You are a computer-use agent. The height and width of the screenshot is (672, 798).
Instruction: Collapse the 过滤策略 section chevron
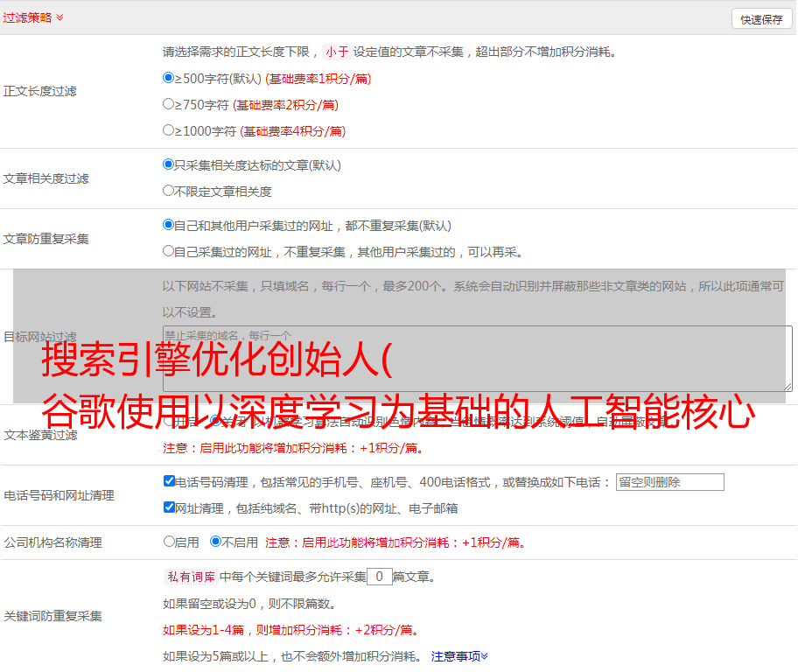coord(59,17)
